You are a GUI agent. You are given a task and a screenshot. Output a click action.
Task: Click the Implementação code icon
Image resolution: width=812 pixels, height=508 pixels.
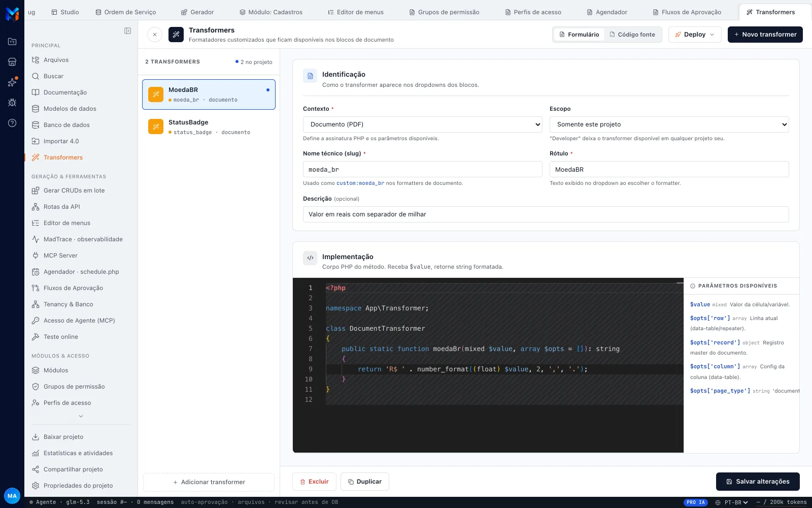(x=310, y=258)
